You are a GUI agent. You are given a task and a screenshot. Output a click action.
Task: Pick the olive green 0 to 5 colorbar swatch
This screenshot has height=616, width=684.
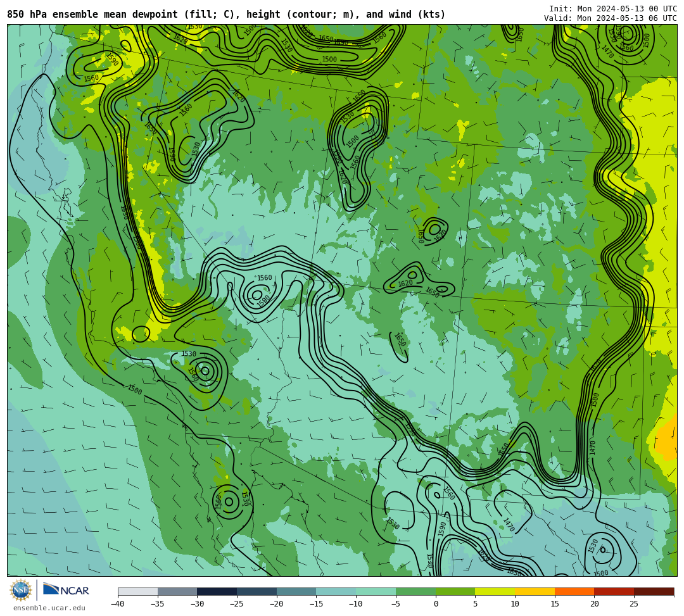[455, 591]
